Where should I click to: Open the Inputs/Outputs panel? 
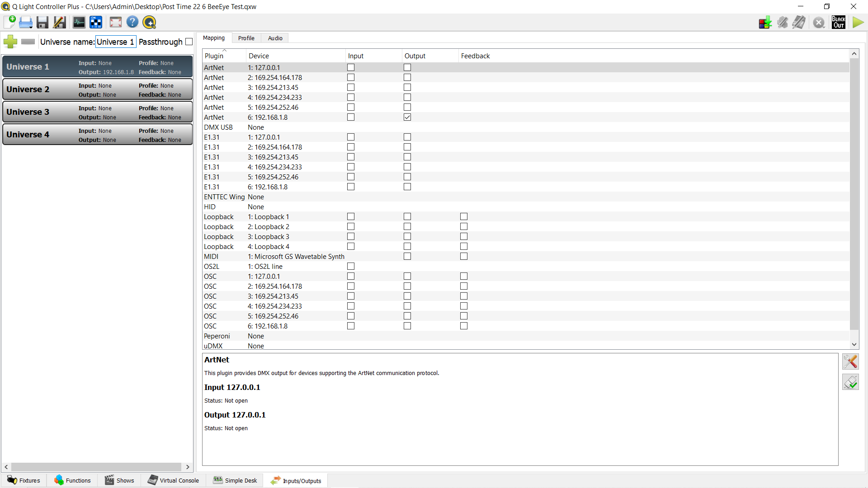coord(296,481)
